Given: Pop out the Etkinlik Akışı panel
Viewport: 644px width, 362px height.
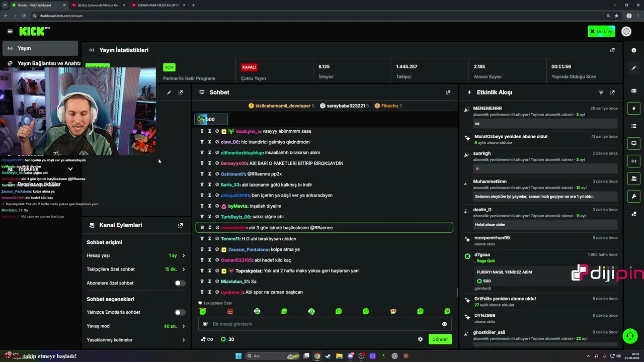Looking at the screenshot, I should pyautogui.click(x=612, y=93).
